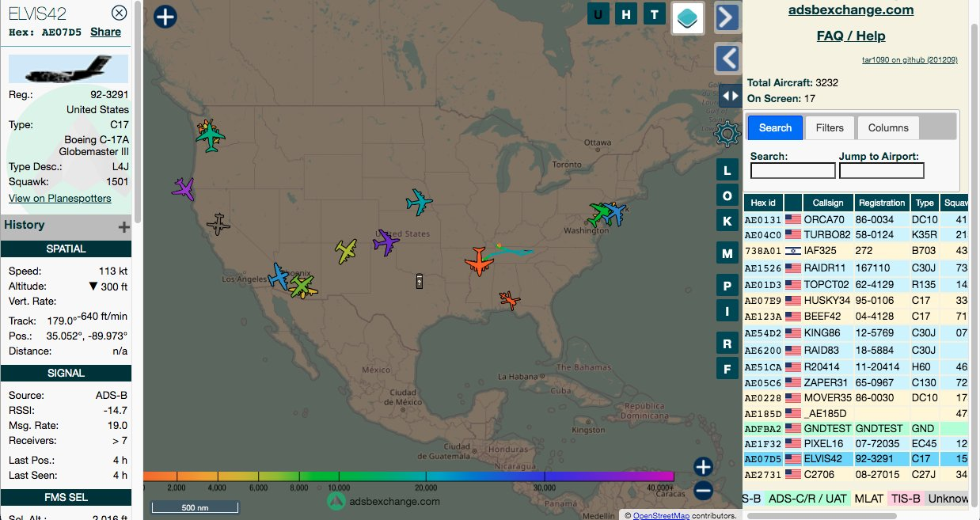
Task: Toggle the U map button
Action: (x=598, y=13)
